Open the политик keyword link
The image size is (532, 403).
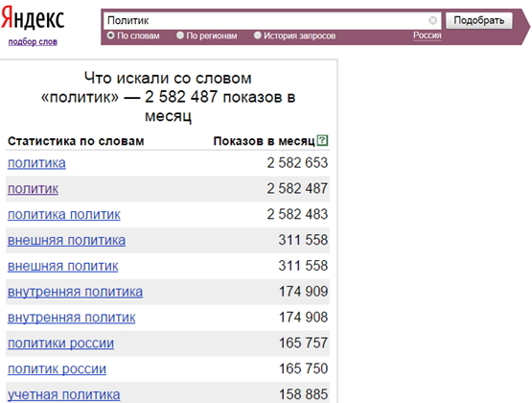pos(33,189)
